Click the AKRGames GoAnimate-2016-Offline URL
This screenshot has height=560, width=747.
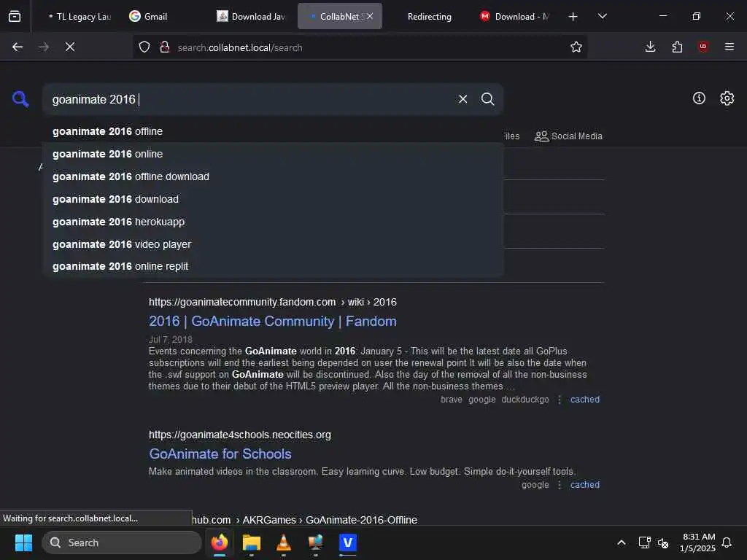coord(305,519)
